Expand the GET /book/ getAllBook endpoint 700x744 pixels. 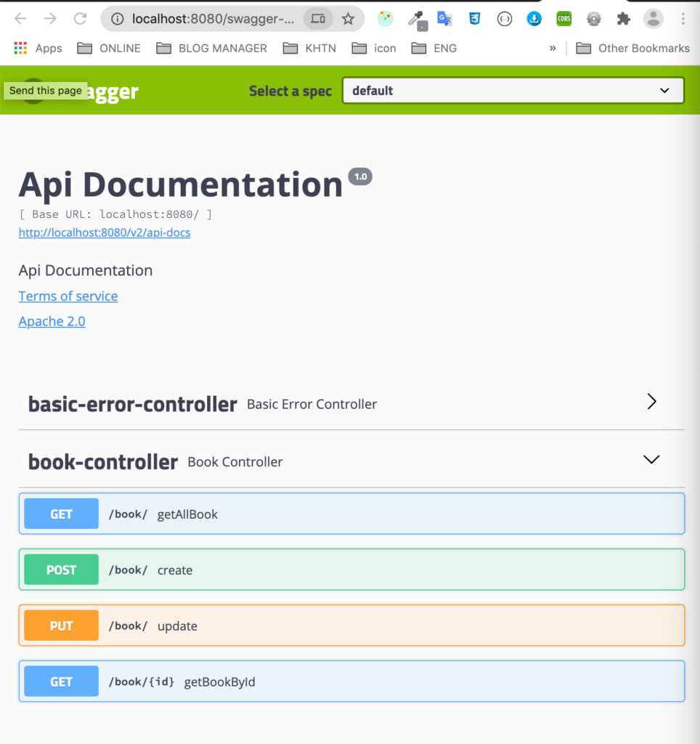click(x=351, y=514)
